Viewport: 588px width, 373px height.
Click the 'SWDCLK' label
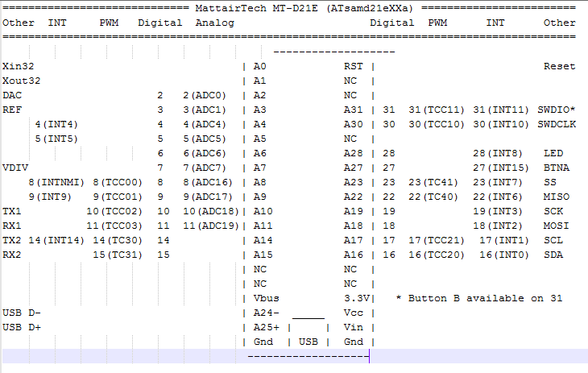point(557,125)
